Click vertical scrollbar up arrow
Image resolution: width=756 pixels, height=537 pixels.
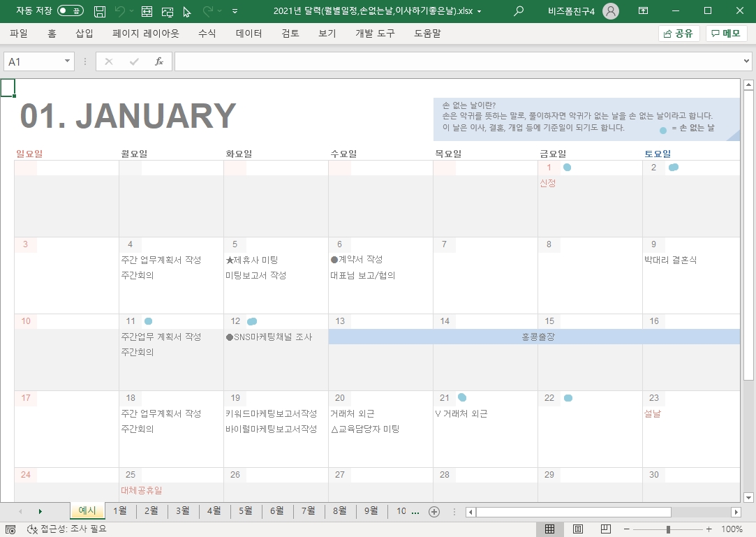(748, 85)
